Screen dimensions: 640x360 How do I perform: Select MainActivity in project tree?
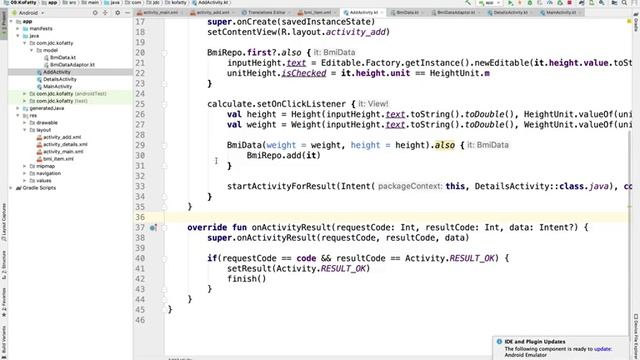[x=58, y=87]
